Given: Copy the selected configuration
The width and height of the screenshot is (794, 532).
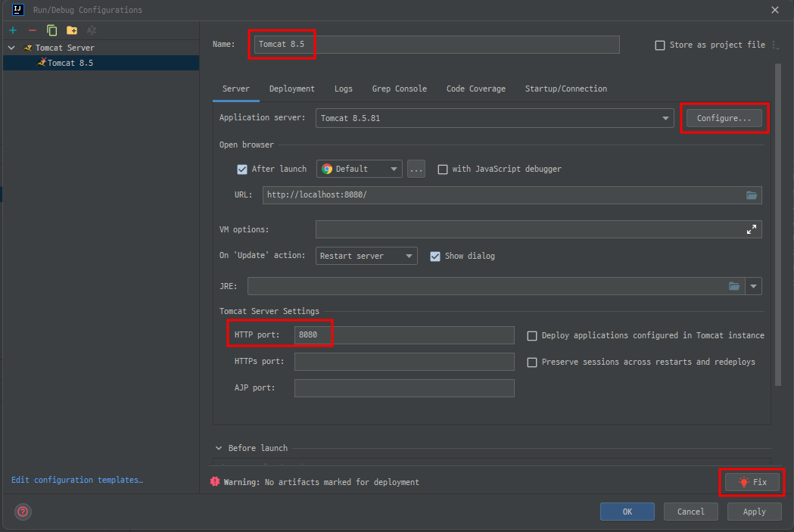Looking at the screenshot, I should pos(51,30).
